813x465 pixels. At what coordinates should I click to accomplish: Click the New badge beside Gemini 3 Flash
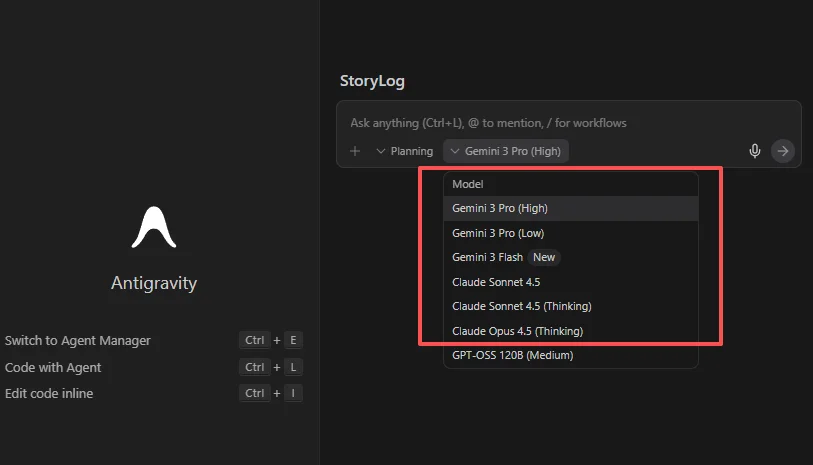click(544, 257)
